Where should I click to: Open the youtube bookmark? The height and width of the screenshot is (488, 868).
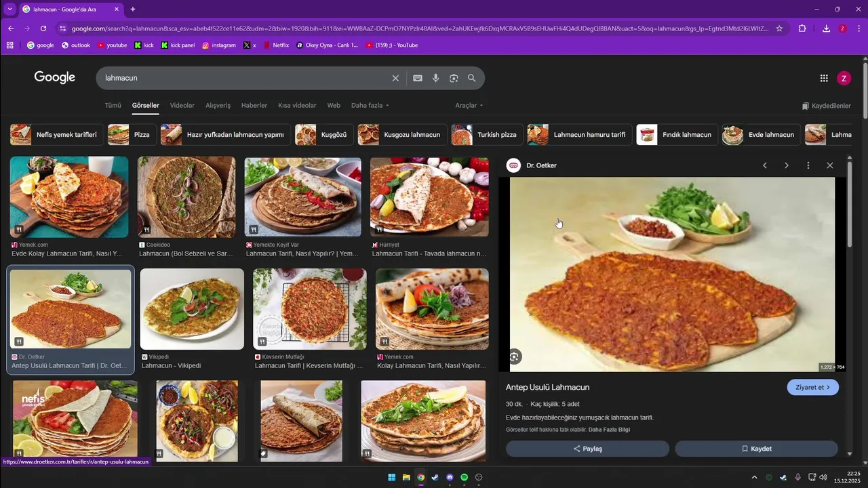(x=112, y=45)
